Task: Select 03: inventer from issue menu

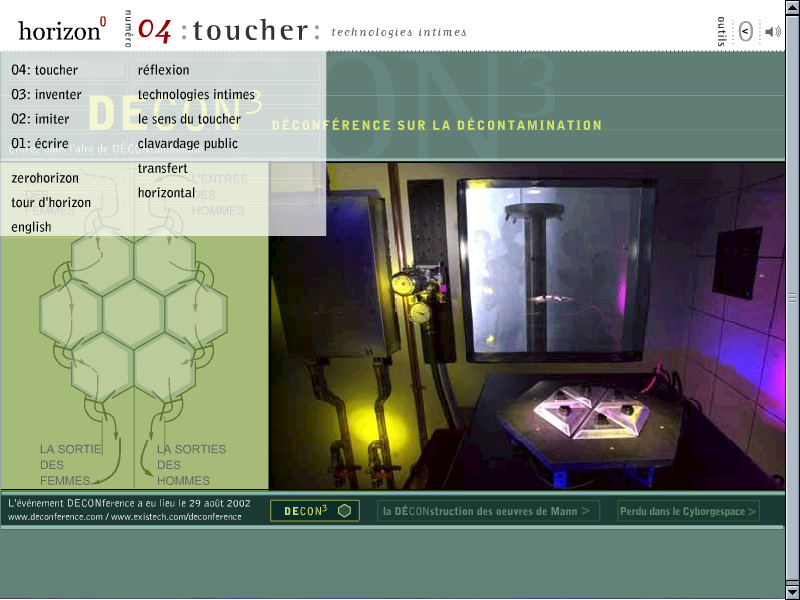Action: [46, 95]
